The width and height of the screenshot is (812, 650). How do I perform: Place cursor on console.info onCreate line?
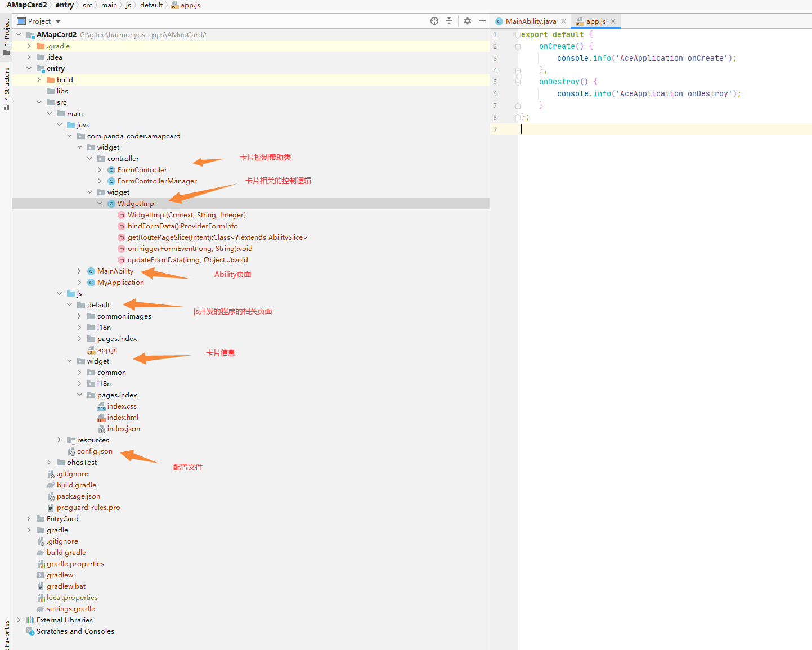click(647, 58)
